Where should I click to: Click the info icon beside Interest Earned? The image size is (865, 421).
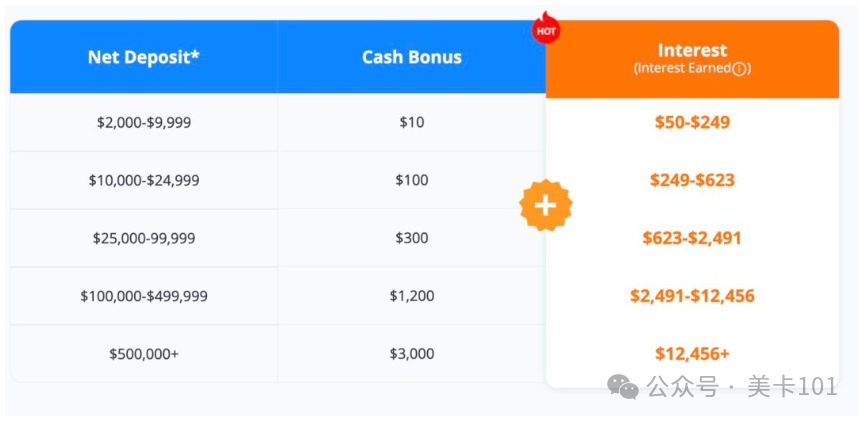(x=740, y=70)
